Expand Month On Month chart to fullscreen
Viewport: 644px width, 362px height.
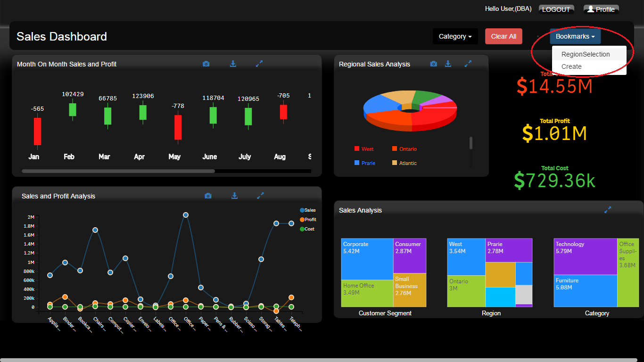259,64
